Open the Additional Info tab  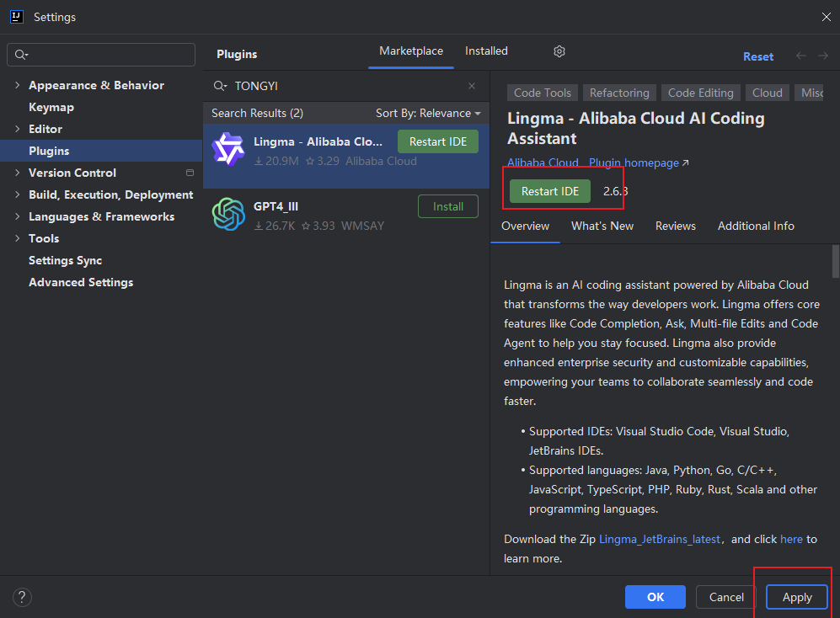tap(756, 226)
